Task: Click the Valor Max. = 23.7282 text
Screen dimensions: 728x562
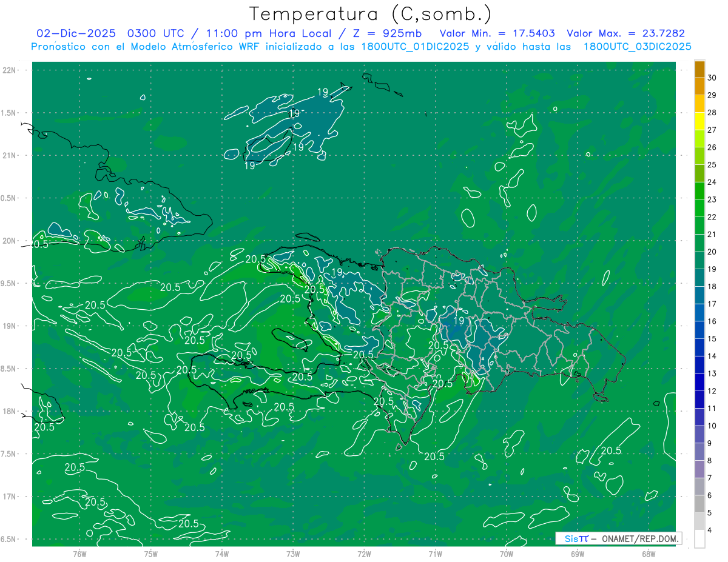Action: [x=625, y=33]
